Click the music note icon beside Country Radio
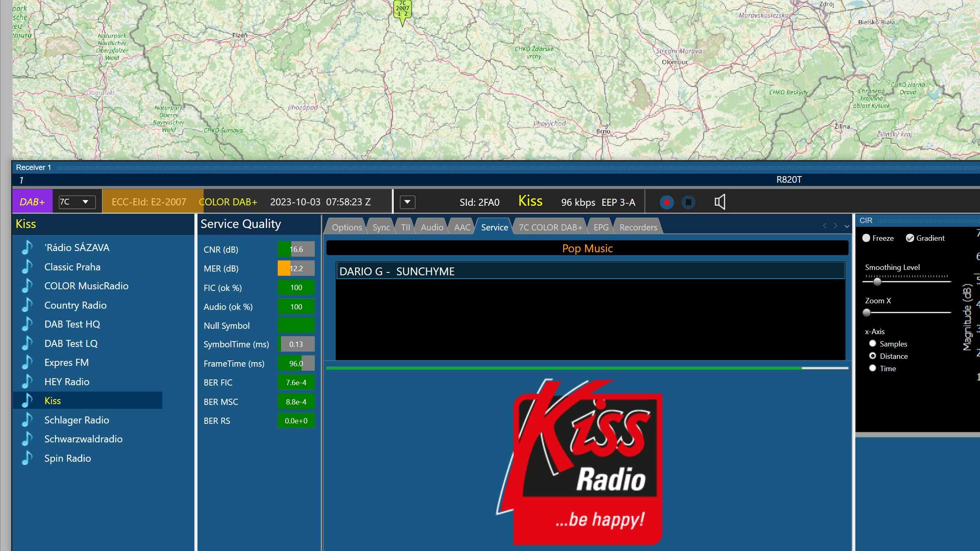The height and width of the screenshot is (551, 980). [27, 305]
